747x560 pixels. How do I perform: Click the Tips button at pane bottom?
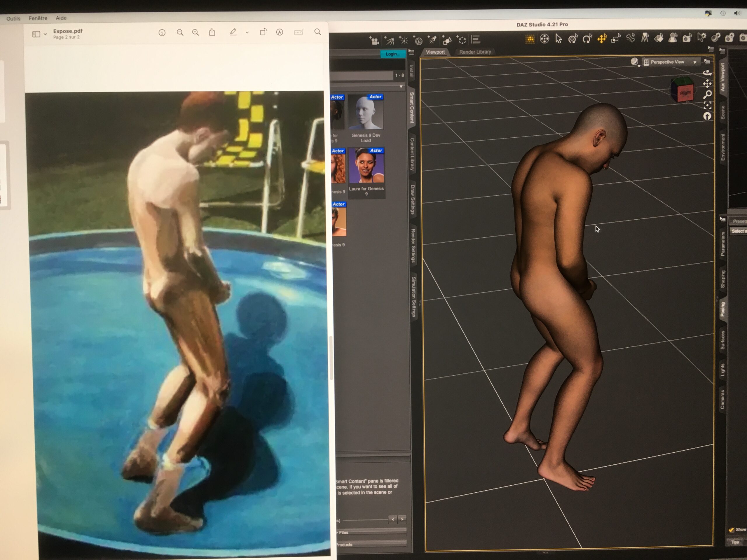(x=735, y=542)
